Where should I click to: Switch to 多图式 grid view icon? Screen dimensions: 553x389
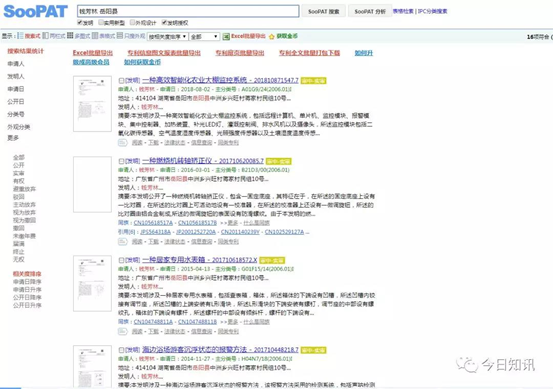pos(70,36)
